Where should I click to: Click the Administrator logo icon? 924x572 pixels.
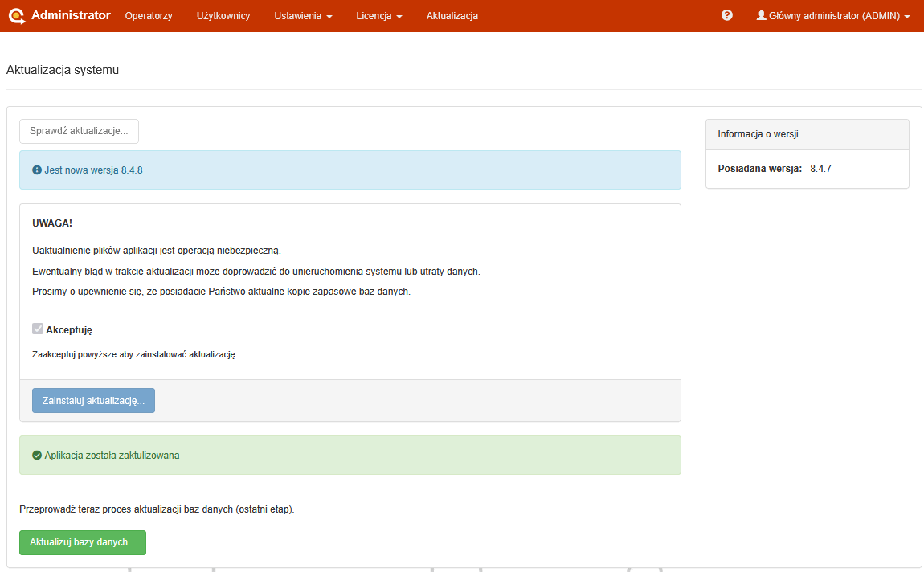click(17, 16)
